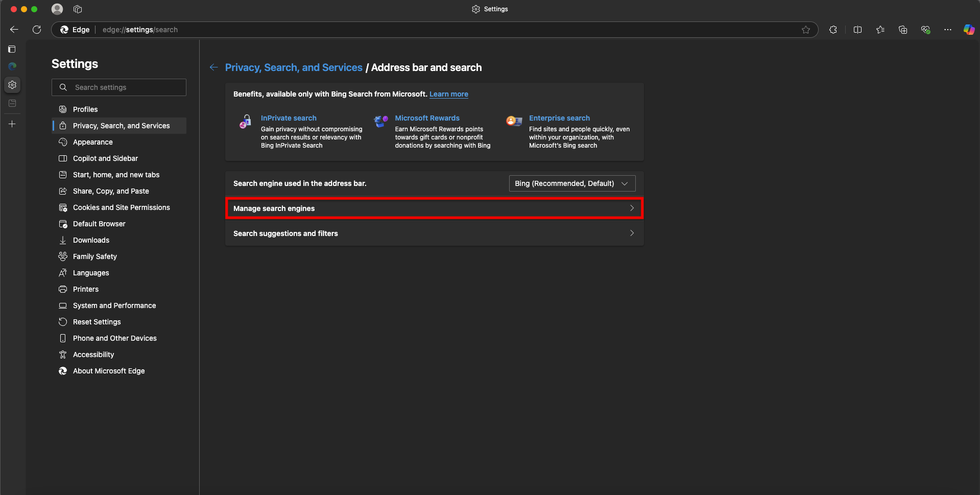Click the address bar URL edge://settings/search
This screenshot has width=980, height=495.
(x=140, y=30)
